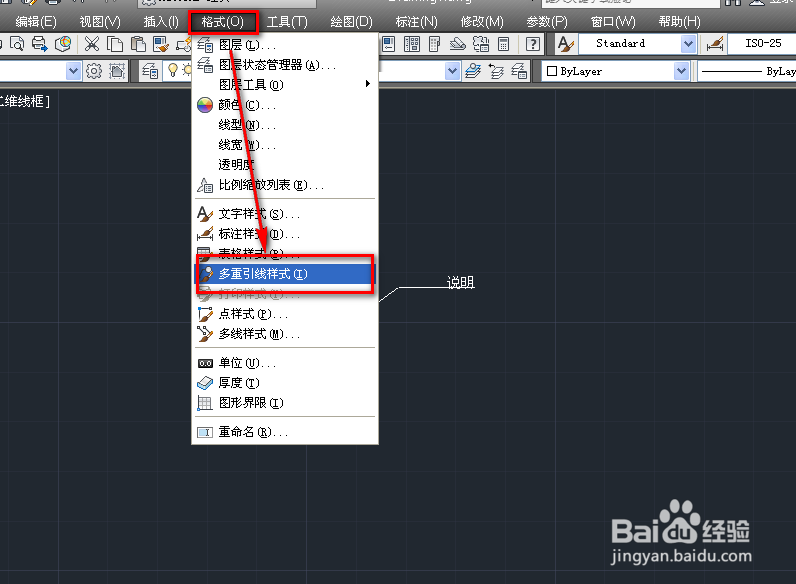Click the Workspace Settings gear icon
The height and width of the screenshot is (584, 796).
(94, 71)
